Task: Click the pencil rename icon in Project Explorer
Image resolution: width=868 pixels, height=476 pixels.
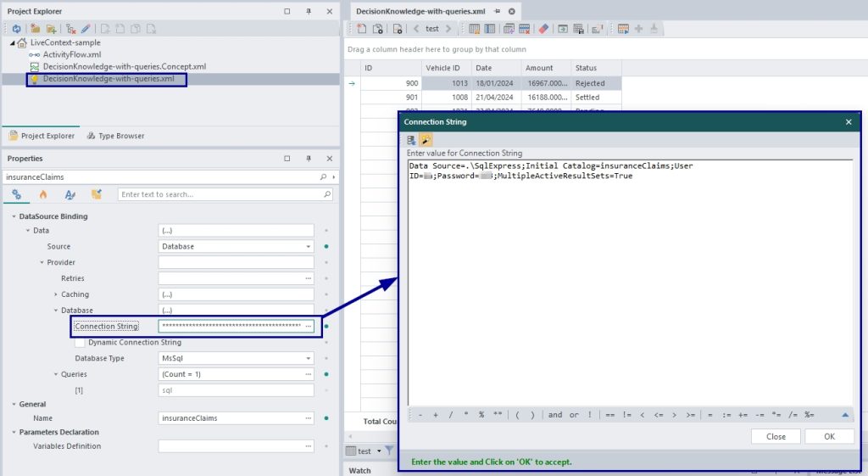Action: point(86,29)
